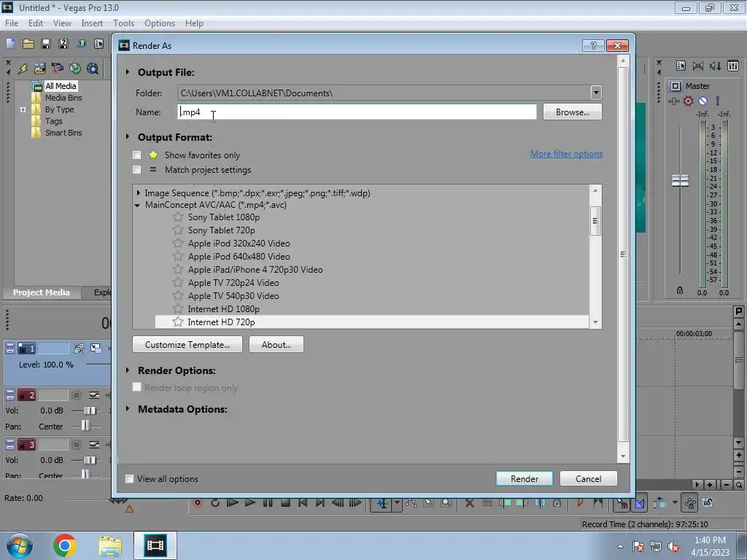Screen dimensions: 747x560
Task: Select Internet HD 1080p template
Action: (x=223, y=309)
